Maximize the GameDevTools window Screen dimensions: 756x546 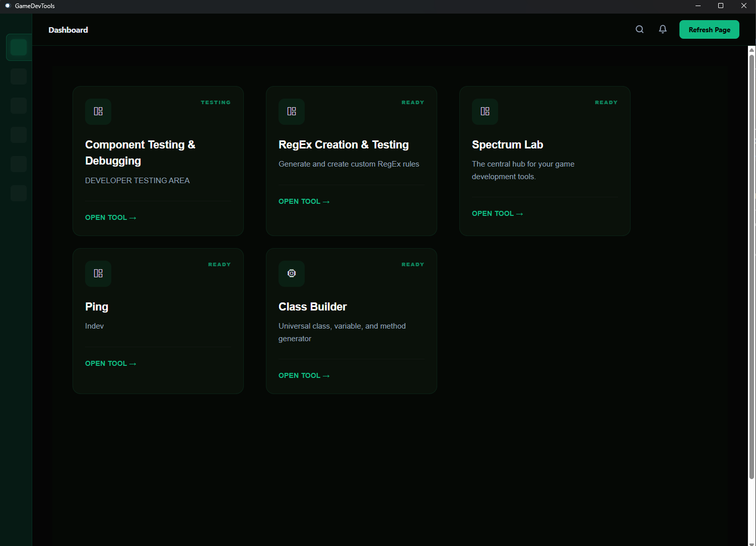point(721,6)
